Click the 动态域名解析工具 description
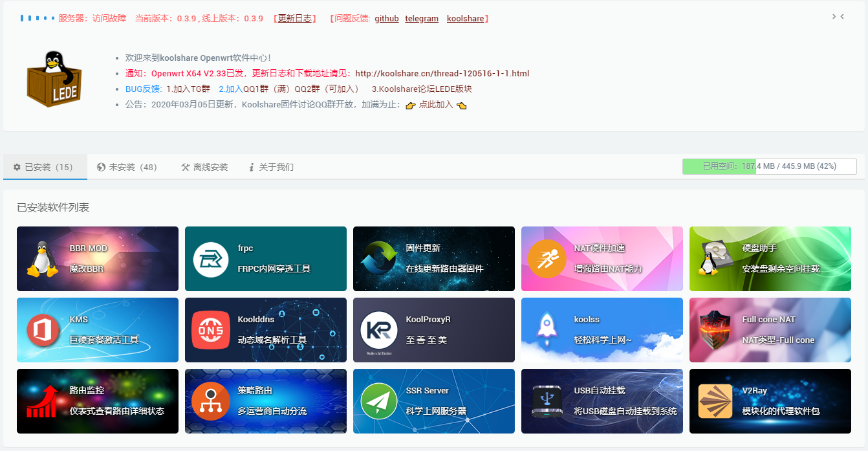868x451 pixels. click(x=272, y=340)
